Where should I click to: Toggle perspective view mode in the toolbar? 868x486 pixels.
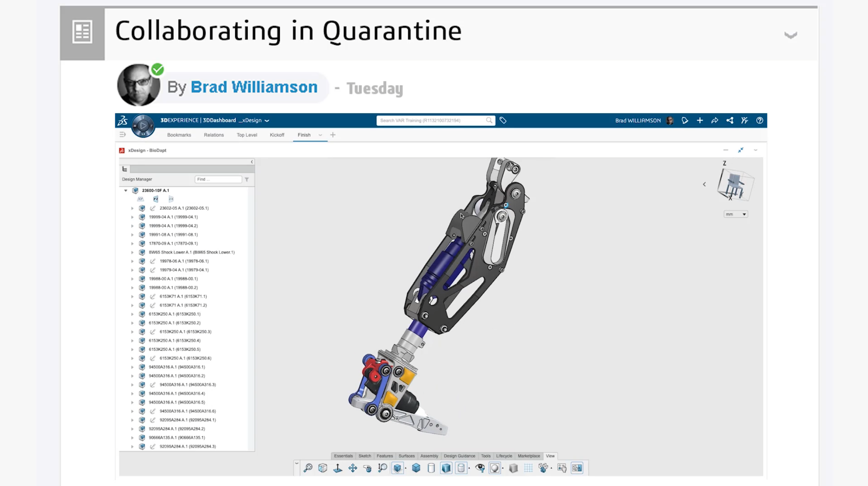point(513,467)
